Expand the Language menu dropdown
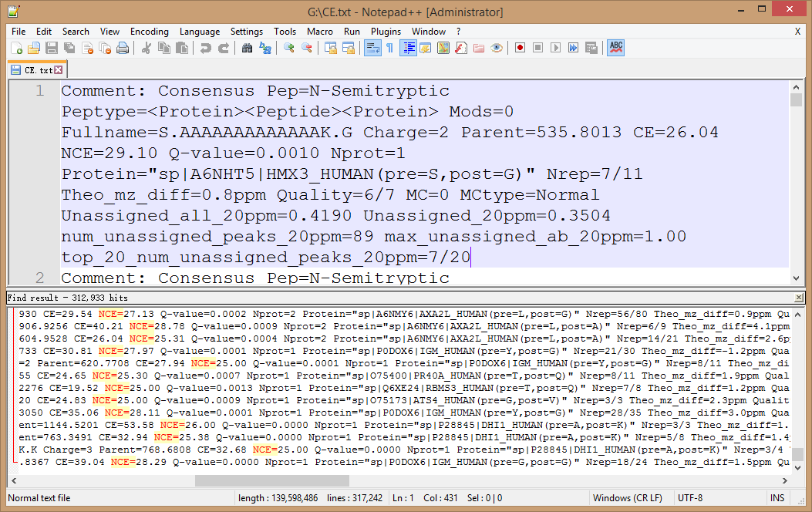This screenshot has height=512, width=812. pyautogui.click(x=200, y=32)
